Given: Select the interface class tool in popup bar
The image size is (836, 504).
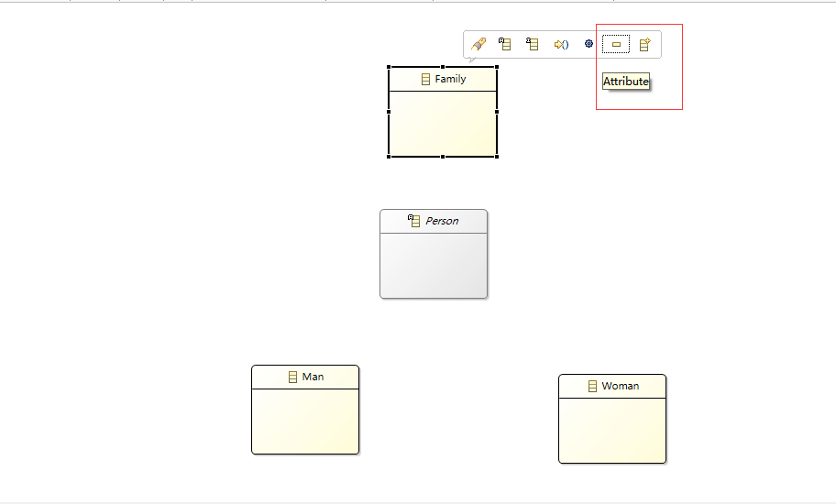Looking at the screenshot, I should [532, 44].
